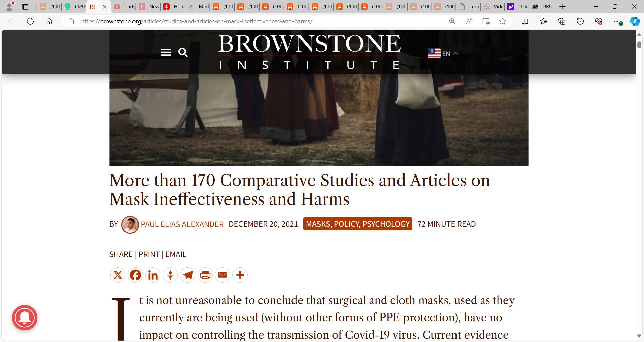644x342 pixels.
Task: Click the SHARE | PRINT | EMAIL label
Action: click(x=148, y=255)
